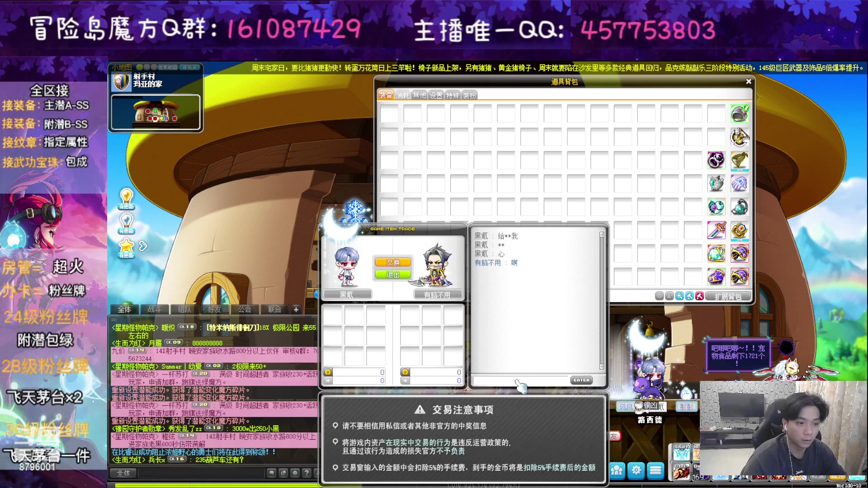Image resolution: width=868 pixels, height=488 pixels.
Task: Select the purple helmet beside the purple shoes
Action: click(x=740, y=277)
